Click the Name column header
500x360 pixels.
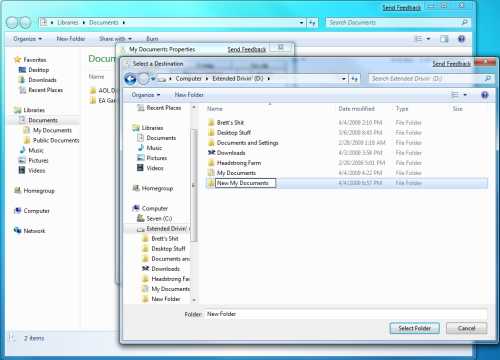[x=215, y=109]
